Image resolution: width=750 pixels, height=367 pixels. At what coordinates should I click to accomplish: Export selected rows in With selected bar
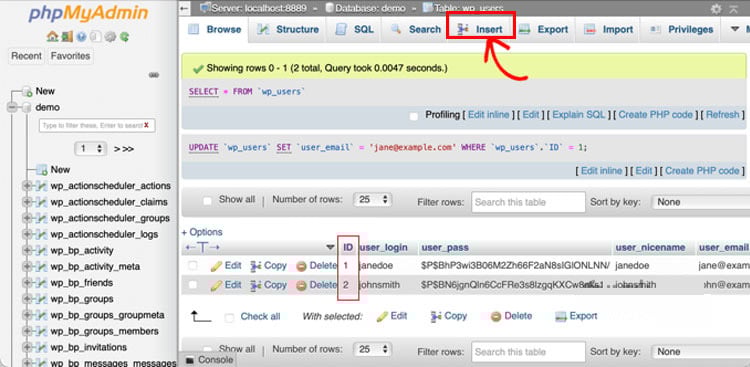tap(576, 316)
